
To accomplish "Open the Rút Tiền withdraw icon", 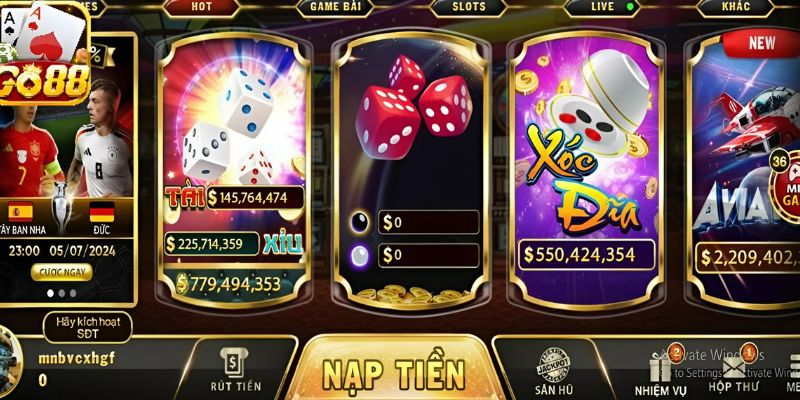I will coord(235,362).
